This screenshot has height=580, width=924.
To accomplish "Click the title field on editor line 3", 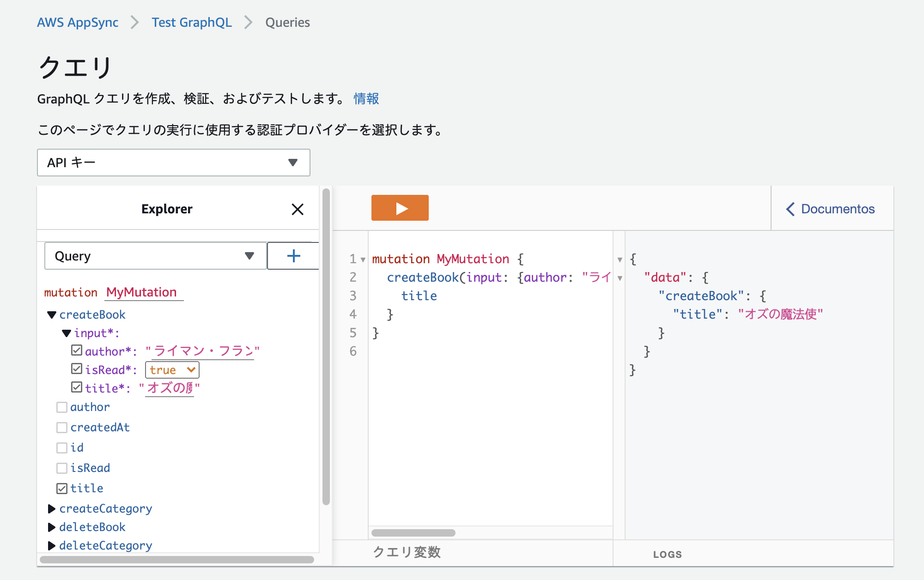I will [419, 296].
